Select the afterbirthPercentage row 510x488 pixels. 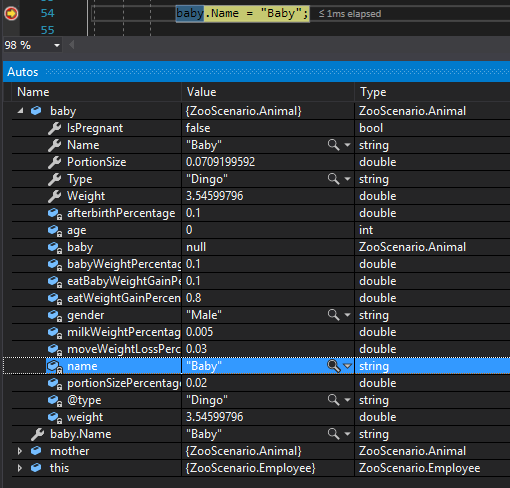pos(261,213)
